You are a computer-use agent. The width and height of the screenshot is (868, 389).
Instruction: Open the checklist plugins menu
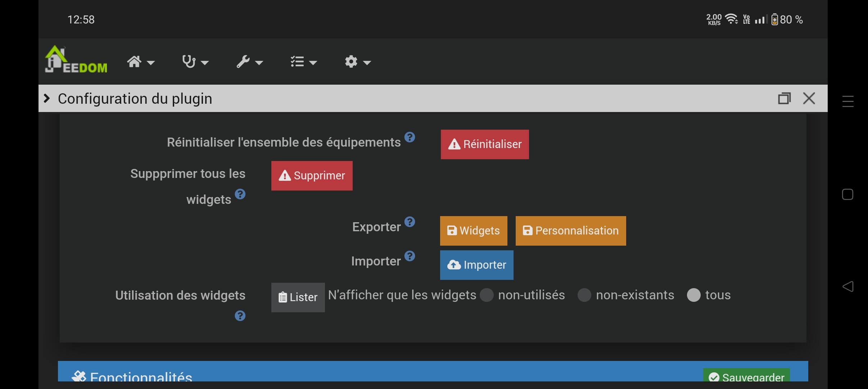coord(303,62)
